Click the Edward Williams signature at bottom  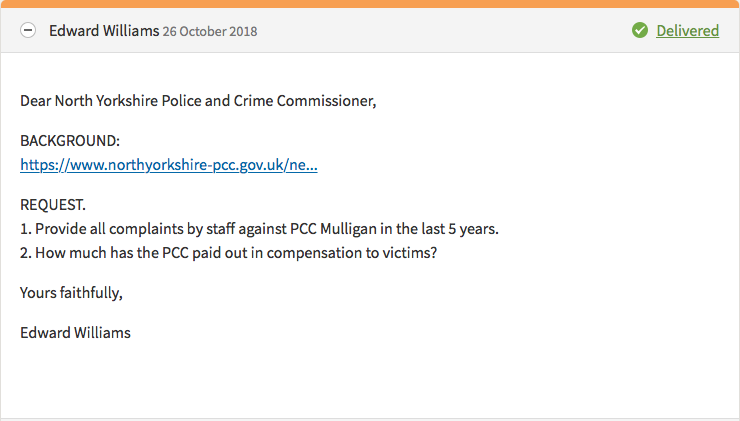(x=75, y=332)
